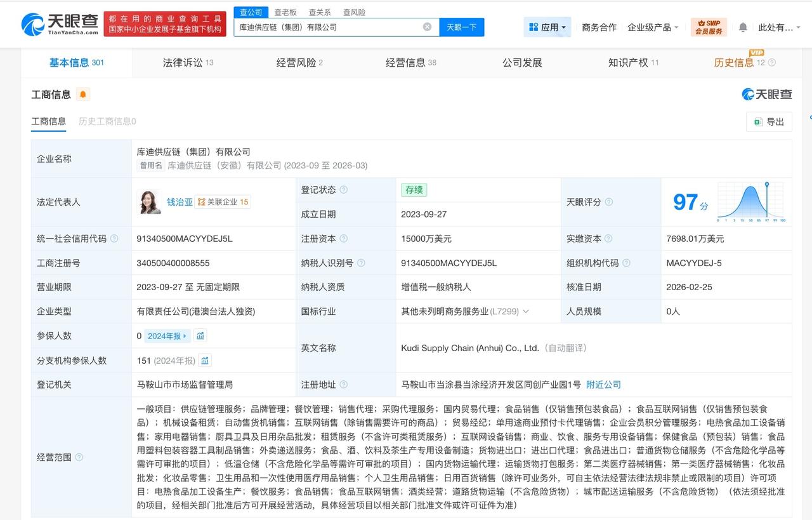Image resolution: width=812 pixels, height=520 pixels.
Task: Clear the search box using the × icon
Action: [428, 27]
